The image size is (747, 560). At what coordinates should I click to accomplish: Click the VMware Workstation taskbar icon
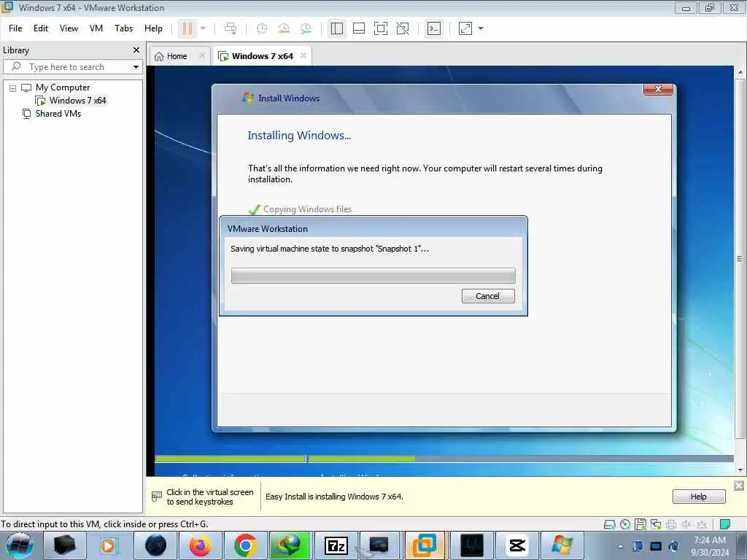tap(424, 545)
